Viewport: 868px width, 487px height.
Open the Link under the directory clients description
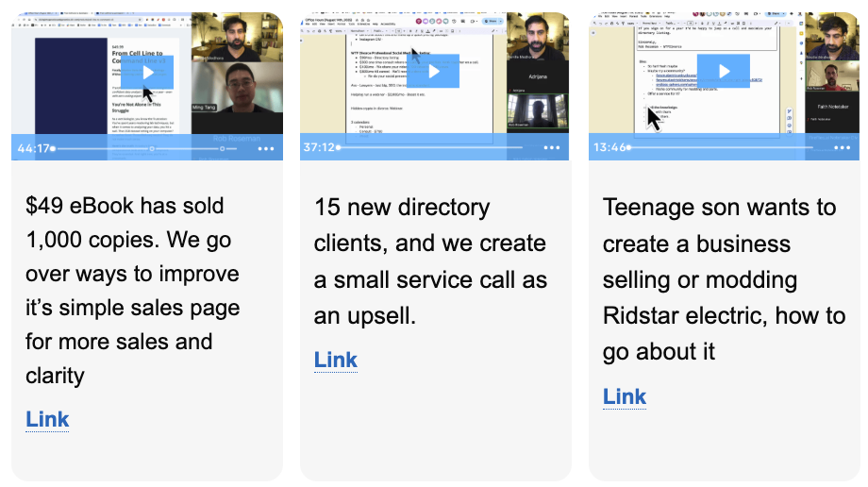click(x=336, y=360)
